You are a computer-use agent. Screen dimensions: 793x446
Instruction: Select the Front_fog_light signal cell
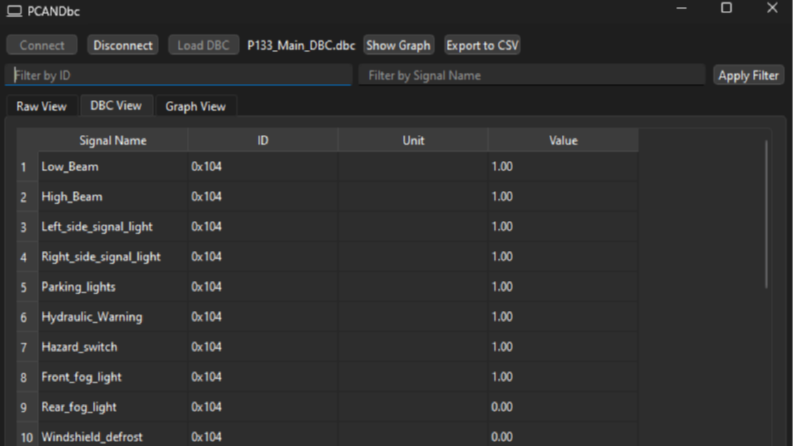113,377
